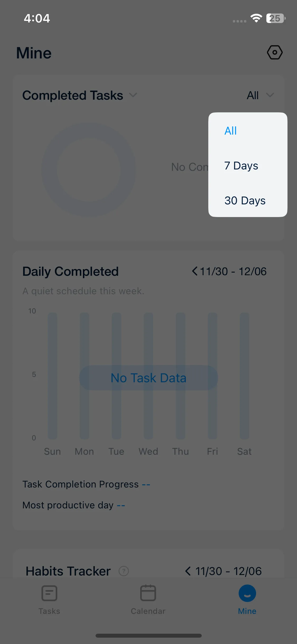Collapse the All time-range dropdown arrow

pos(270,95)
